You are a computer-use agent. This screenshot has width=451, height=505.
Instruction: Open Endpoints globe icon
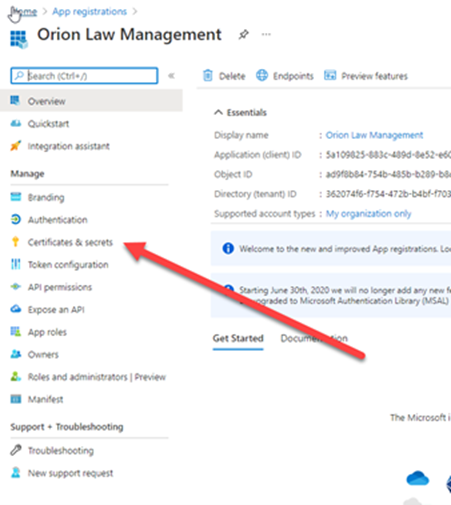pyautogui.click(x=262, y=75)
